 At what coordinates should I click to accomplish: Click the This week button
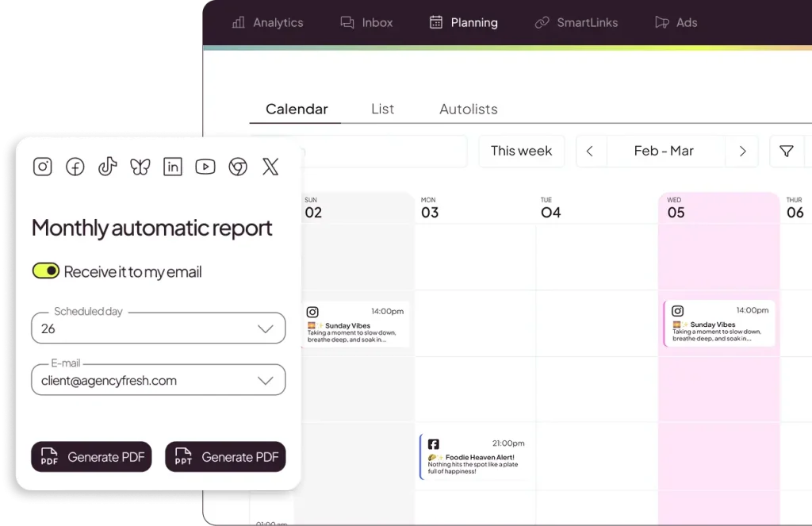521,152
